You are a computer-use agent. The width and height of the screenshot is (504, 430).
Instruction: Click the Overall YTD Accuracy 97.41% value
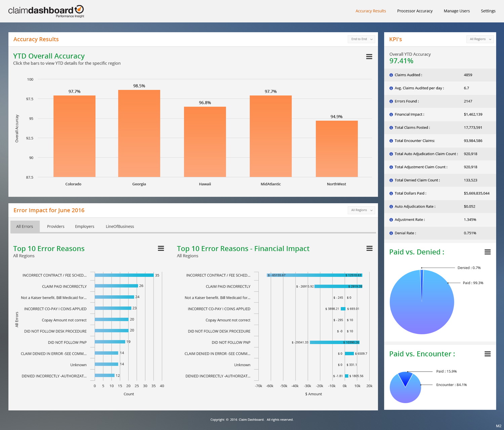401,61
